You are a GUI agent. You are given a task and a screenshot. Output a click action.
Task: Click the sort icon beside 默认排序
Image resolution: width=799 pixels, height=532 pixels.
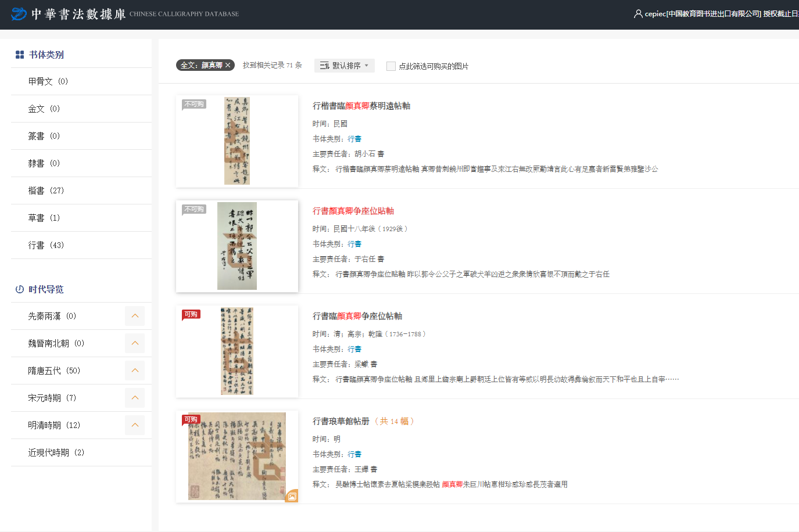[x=324, y=66]
